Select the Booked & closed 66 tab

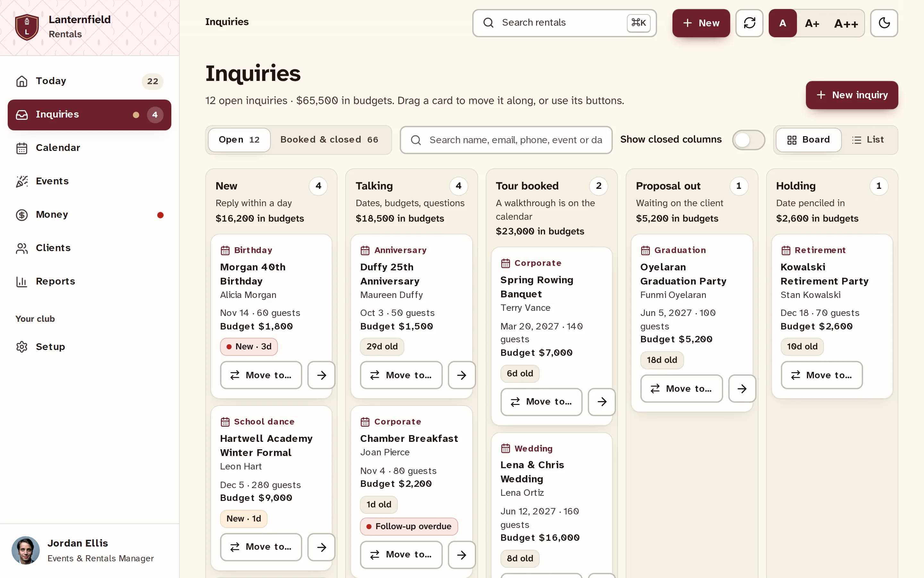click(329, 140)
